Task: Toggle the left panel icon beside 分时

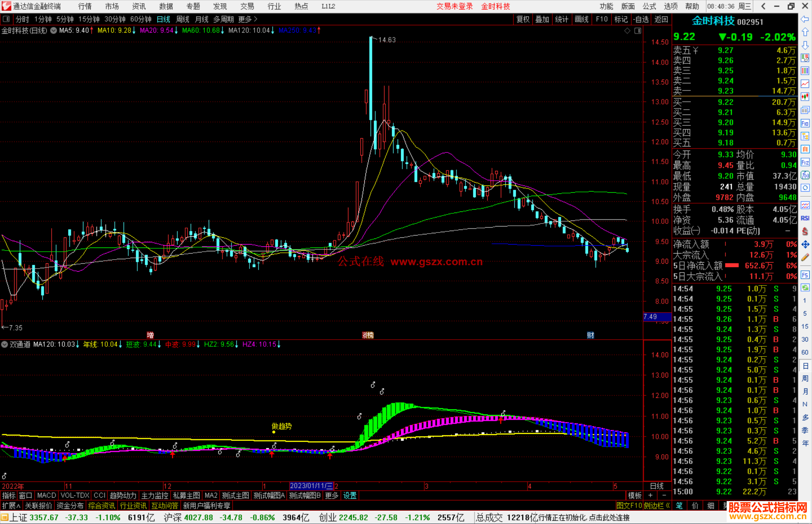Action: (6, 19)
